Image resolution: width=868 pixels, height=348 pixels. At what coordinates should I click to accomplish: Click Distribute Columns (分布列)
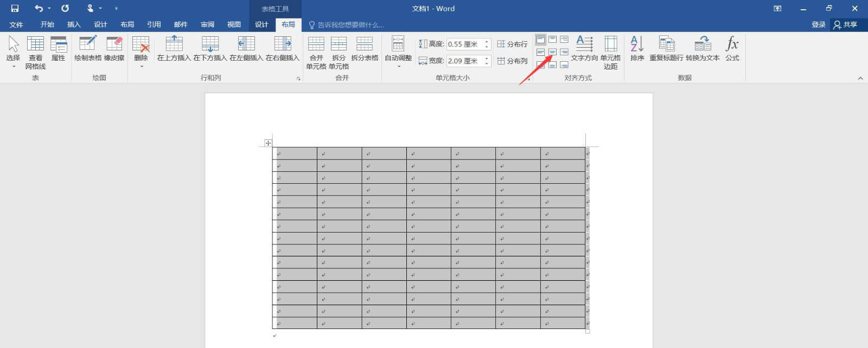coord(512,61)
